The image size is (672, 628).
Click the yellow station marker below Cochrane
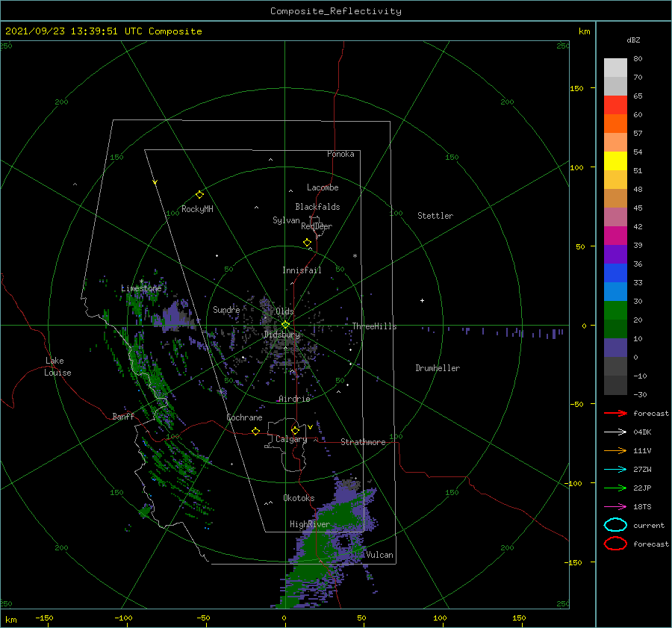(x=256, y=432)
